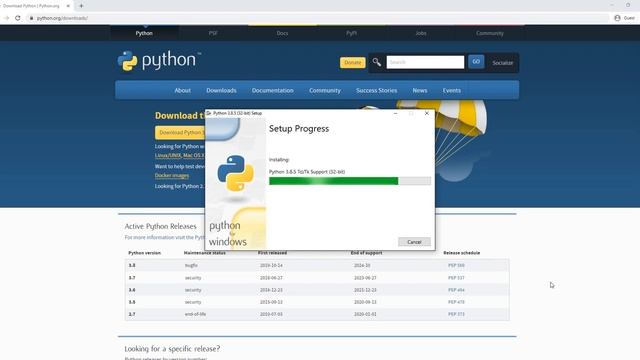Select the Jobs tab in the top meta bar

(x=421, y=33)
